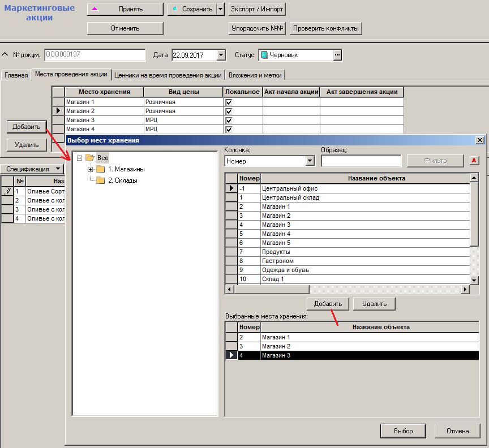The height and width of the screenshot is (448, 489).
Task: Close the Выбор мест хранения dialog
Action: tap(480, 140)
